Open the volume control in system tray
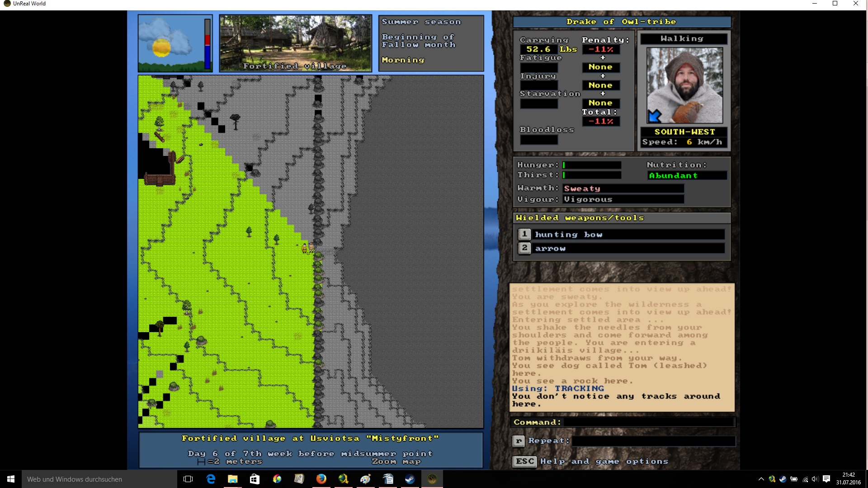 pyautogui.click(x=815, y=479)
